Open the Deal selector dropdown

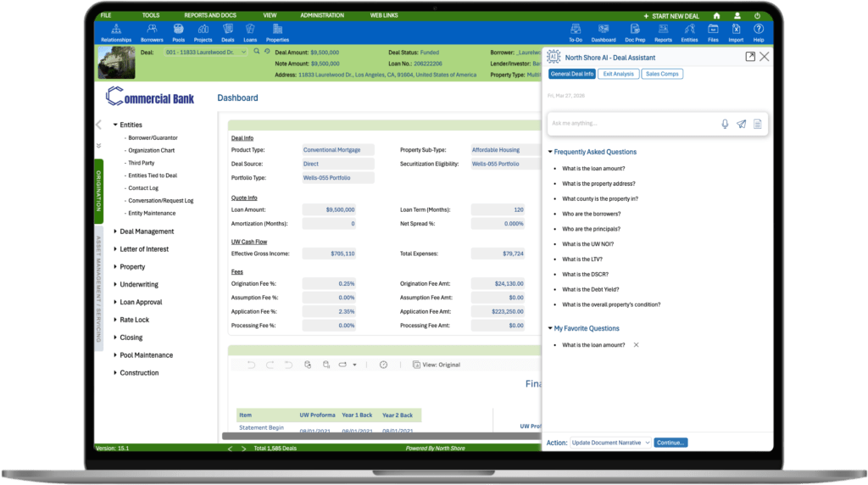[x=244, y=52]
